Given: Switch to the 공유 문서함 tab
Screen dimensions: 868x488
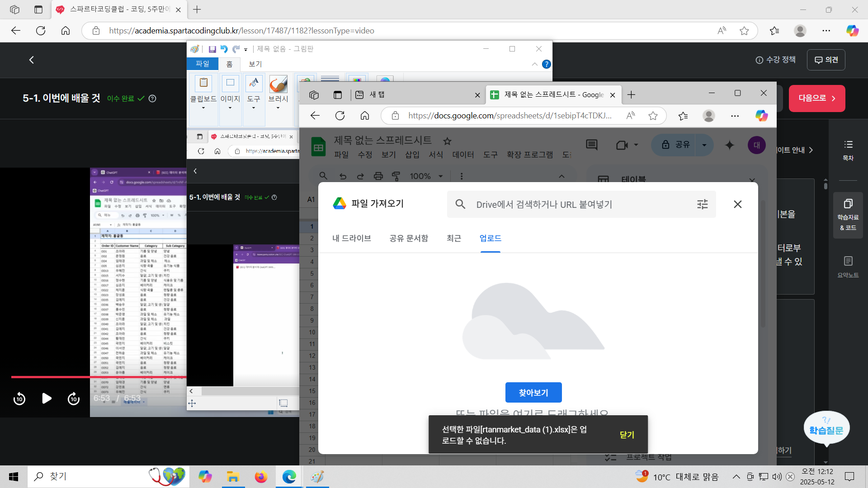Looking at the screenshot, I should tap(409, 238).
